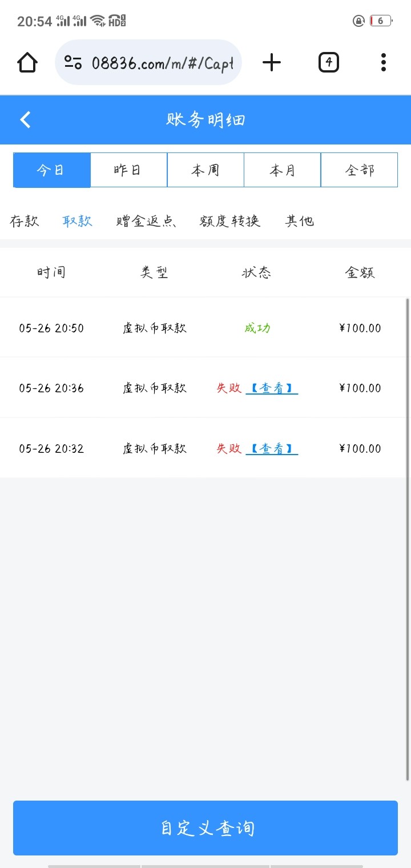Open the tab switcher showing 4 tabs

click(x=328, y=62)
